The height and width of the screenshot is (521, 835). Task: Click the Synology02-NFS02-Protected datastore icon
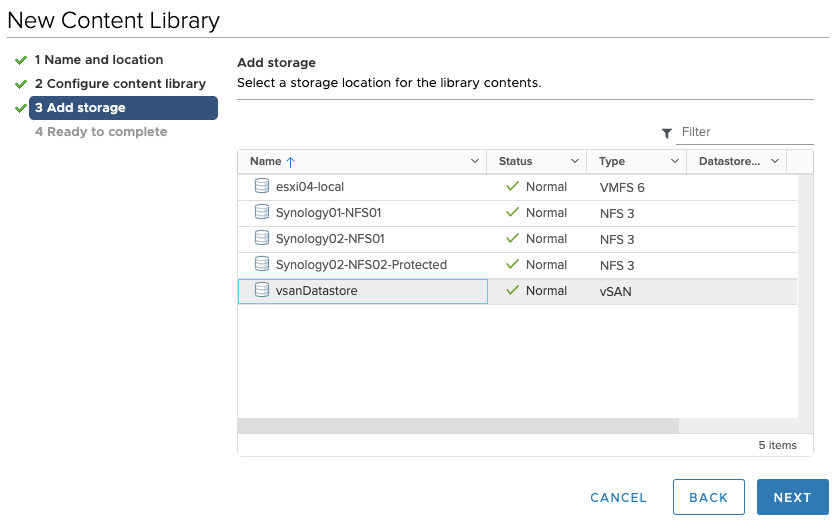tap(262, 265)
